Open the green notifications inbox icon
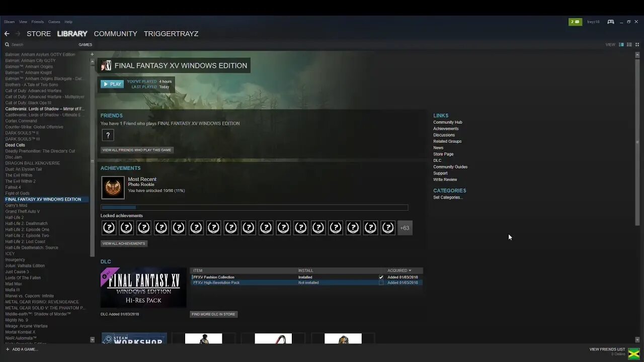 coord(575,22)
